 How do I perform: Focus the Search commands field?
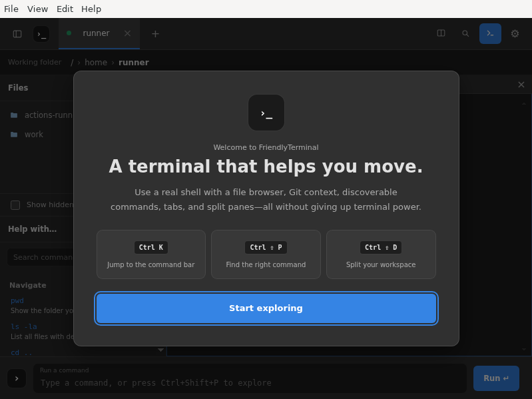click(41, 257)
